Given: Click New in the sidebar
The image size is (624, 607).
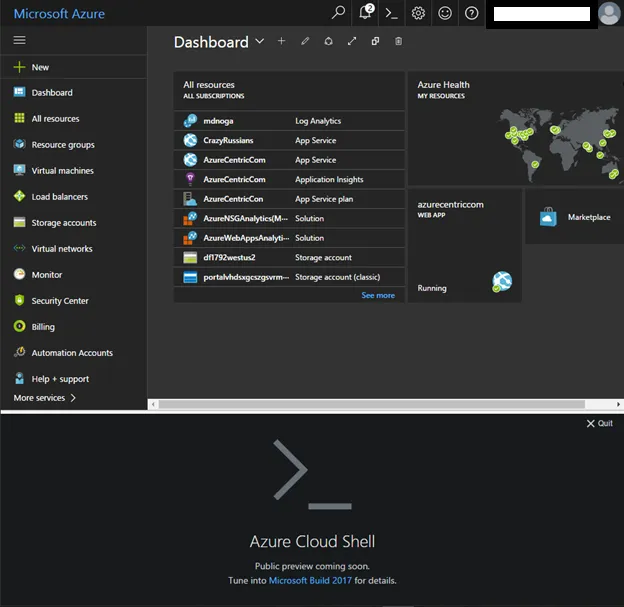Looking at the screenshot, I should coord(73,67).
